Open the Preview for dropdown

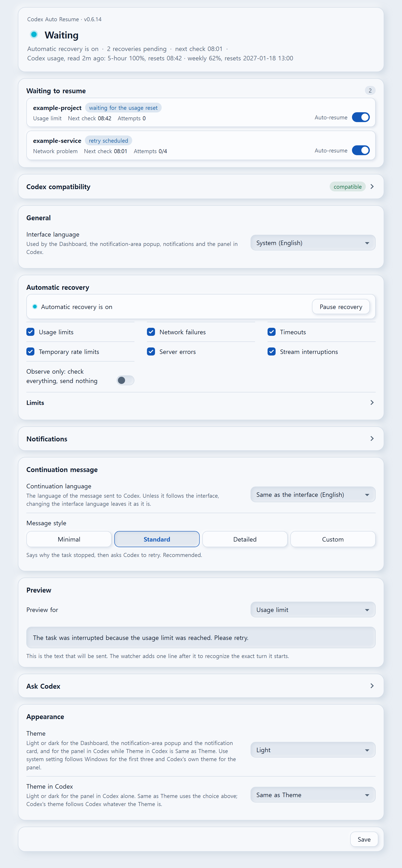pos(313,610)
